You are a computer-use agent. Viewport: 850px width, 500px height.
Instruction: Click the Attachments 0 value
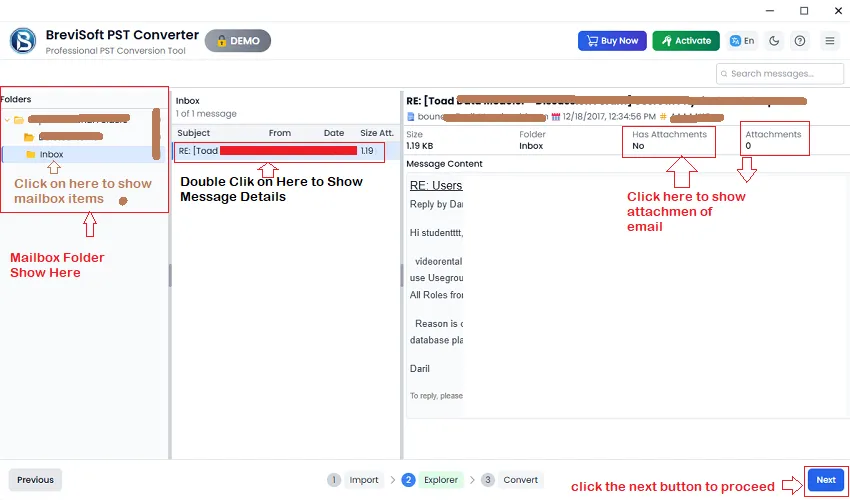[x=748, y=146]
